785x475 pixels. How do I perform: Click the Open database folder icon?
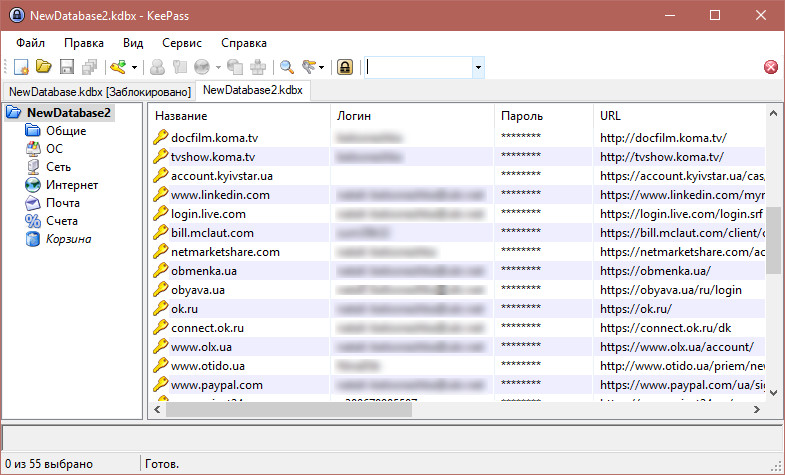pos(44,67)
